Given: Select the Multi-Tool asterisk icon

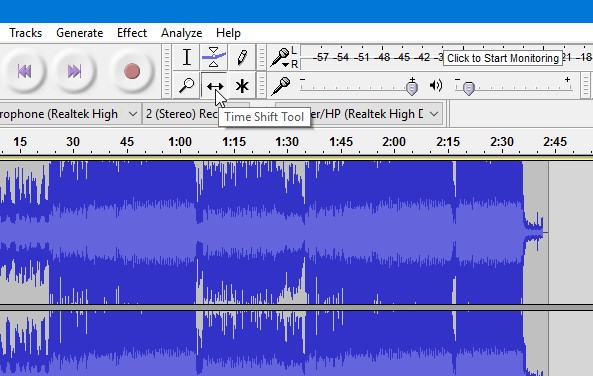Looking at the screenshot, I should (242, 85).
